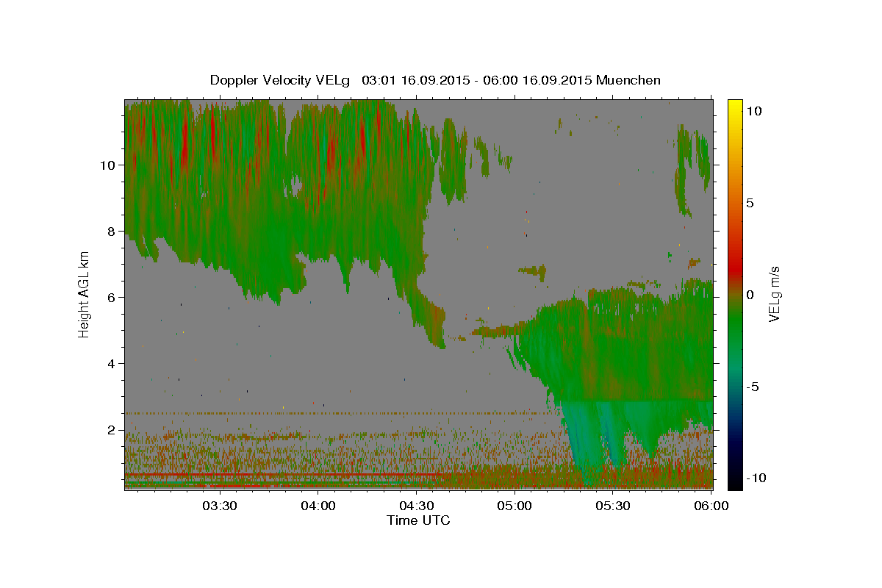882x588 pixels.
Task: Click the height axis label 10
Action: pos(107,165)
